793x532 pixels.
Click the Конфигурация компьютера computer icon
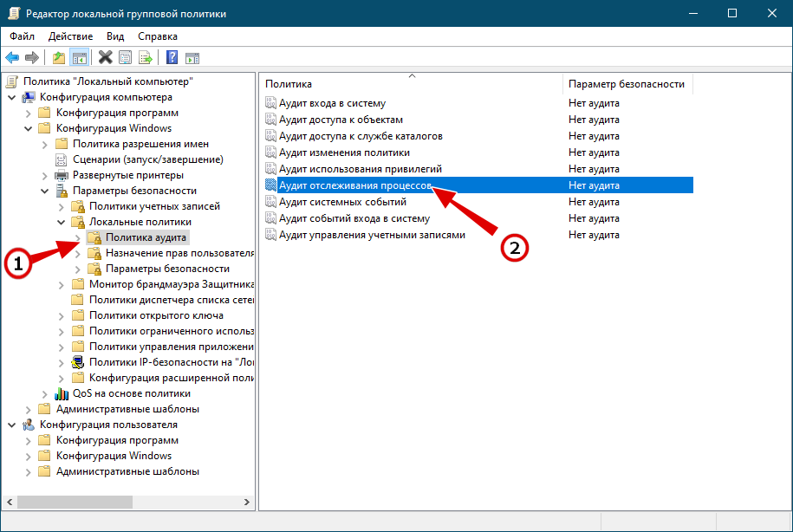29,97
